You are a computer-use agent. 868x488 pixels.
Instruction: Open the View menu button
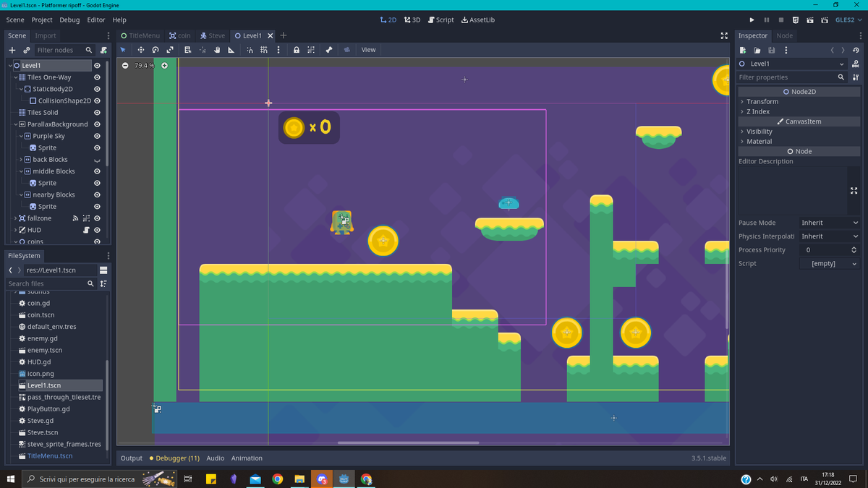pos(369,50)
